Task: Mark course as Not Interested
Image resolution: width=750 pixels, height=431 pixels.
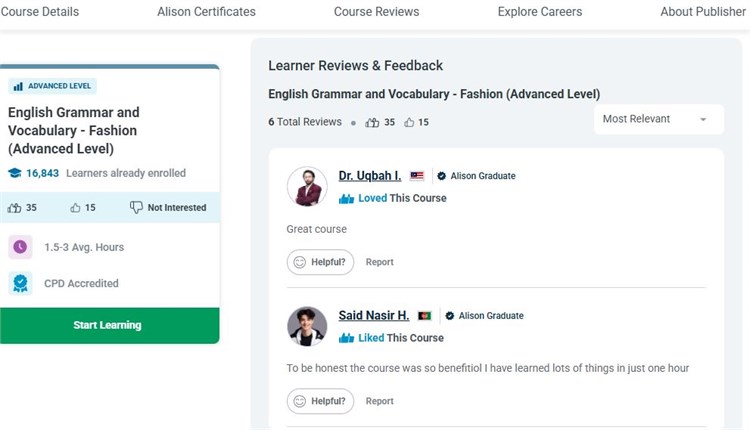Action: [168, 208]
